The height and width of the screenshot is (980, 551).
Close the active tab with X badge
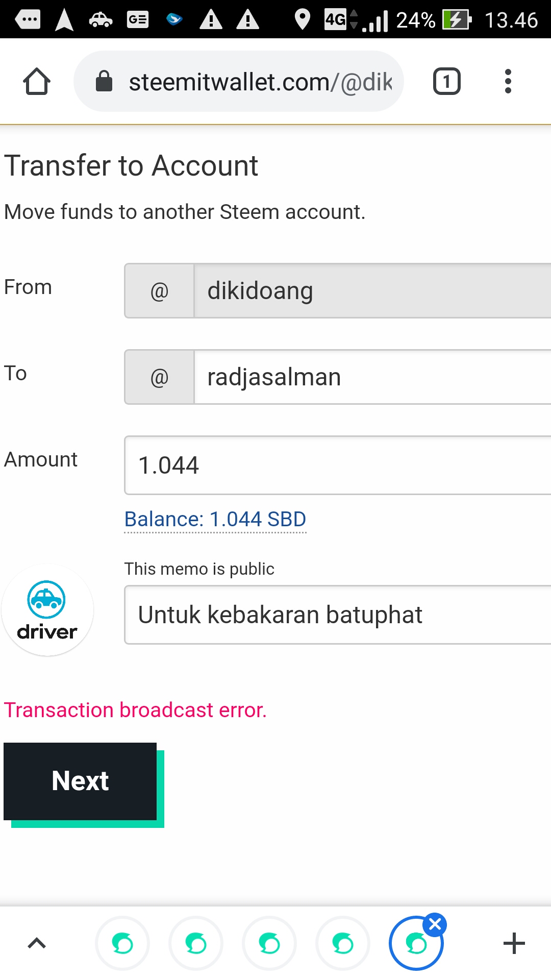tap(435, 924)
